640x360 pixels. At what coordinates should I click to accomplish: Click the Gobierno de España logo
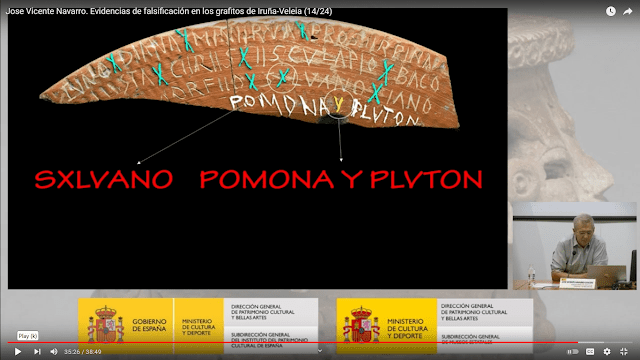126,326
